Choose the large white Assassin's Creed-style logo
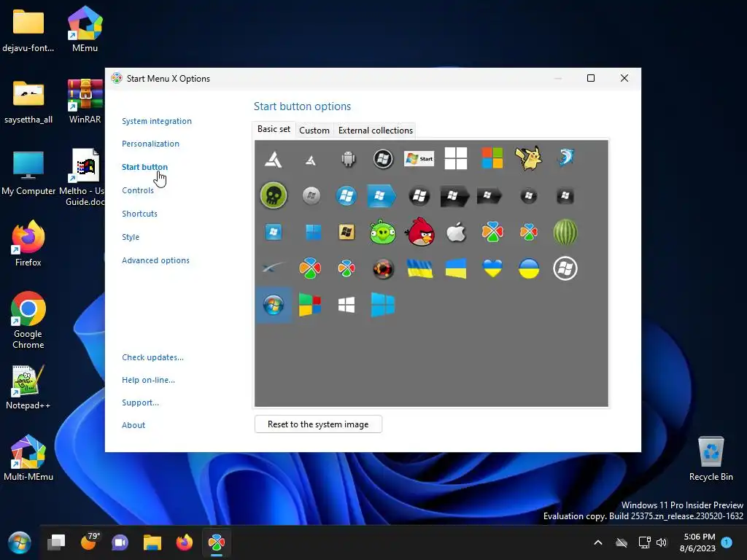The height and width of the screenshot is (560, 747). click(x=274, y=159)
